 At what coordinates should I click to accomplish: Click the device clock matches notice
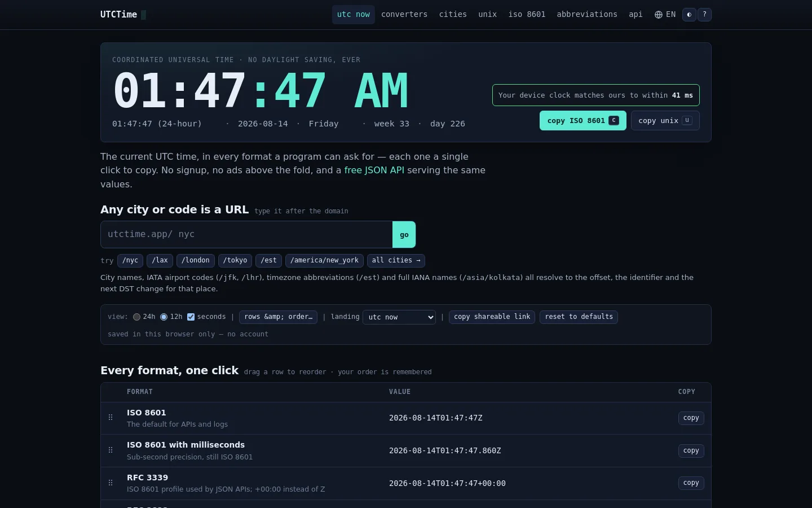(x=595, y=95)
